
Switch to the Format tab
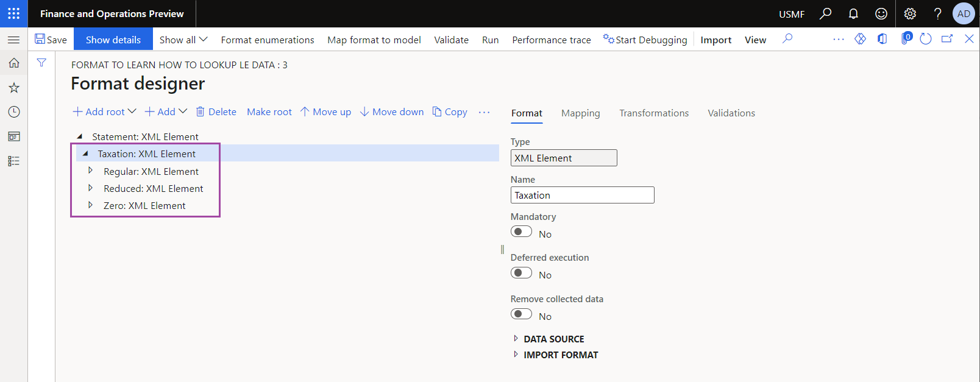coord(527,113)
